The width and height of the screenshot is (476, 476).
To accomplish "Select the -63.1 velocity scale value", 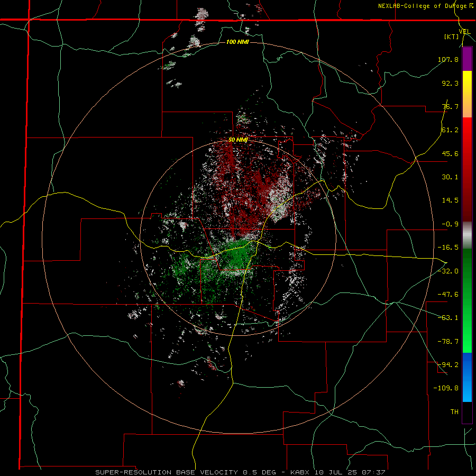I will click(448, 318).
